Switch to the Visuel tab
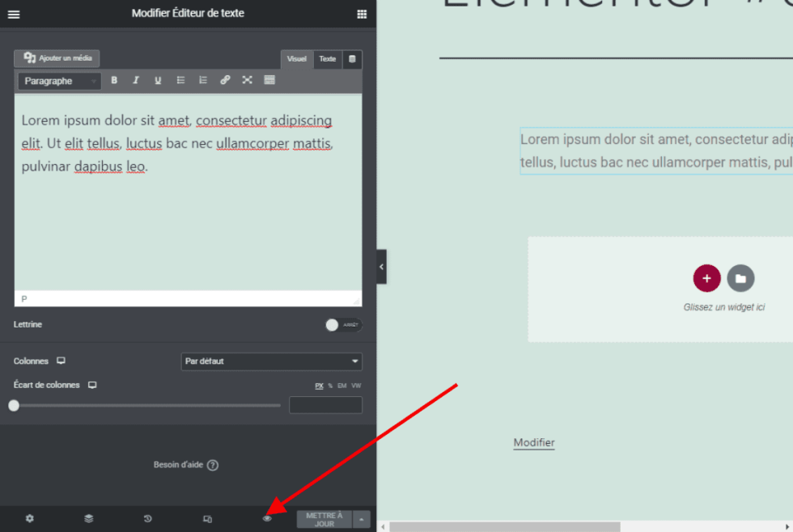The height and width of the screenshot is (532, 793). coord(296,59)
